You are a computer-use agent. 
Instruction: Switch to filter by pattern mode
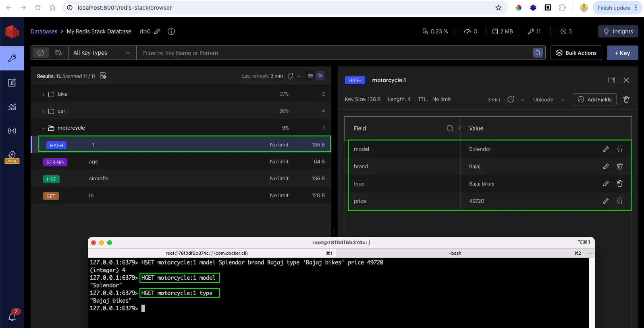point(41,53)
